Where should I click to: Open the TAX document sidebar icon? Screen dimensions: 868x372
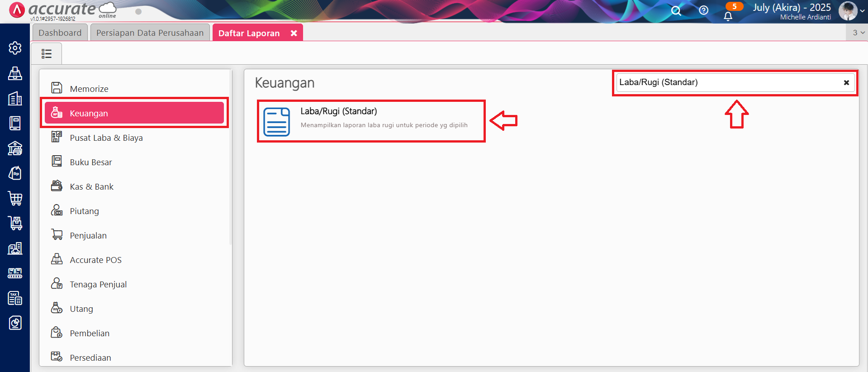click(x=15, y=298)
